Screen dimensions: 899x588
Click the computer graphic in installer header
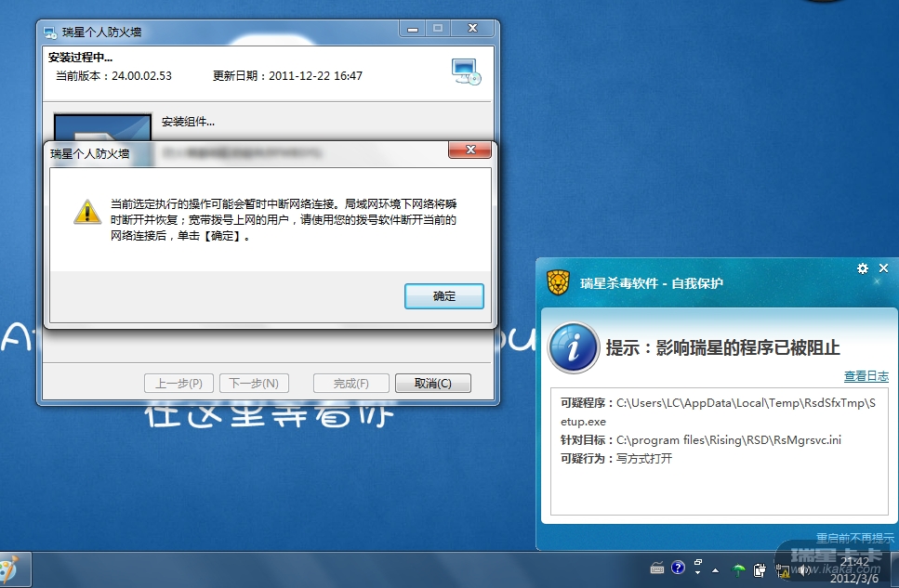click(x=466, y=72)
